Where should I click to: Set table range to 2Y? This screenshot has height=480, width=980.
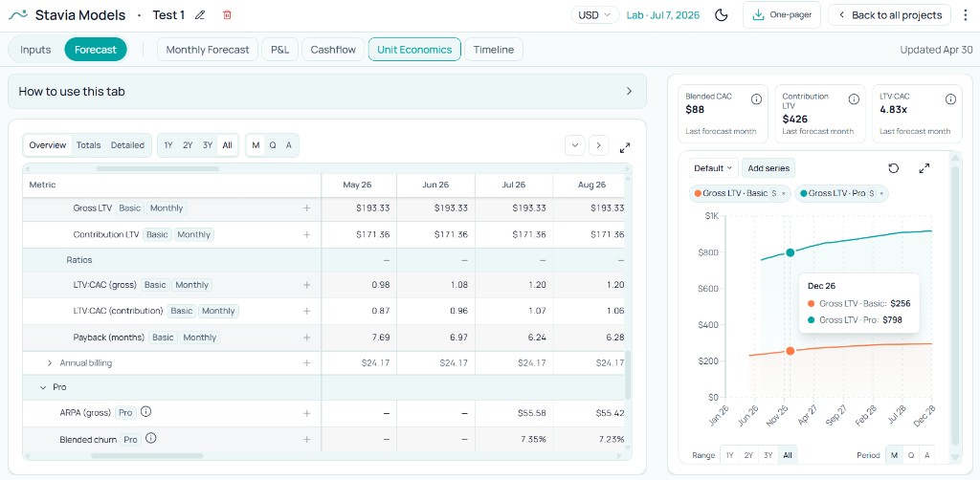point(188,145)
